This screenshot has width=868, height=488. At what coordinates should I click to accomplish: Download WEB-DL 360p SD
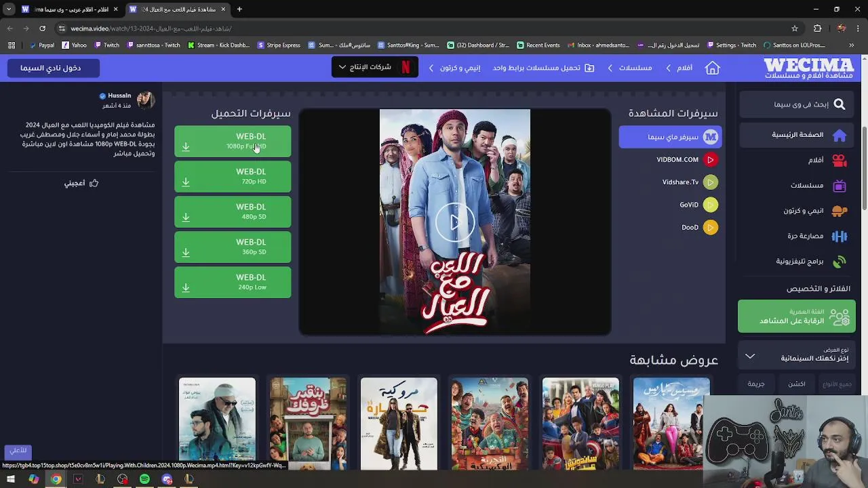[233, 247]
